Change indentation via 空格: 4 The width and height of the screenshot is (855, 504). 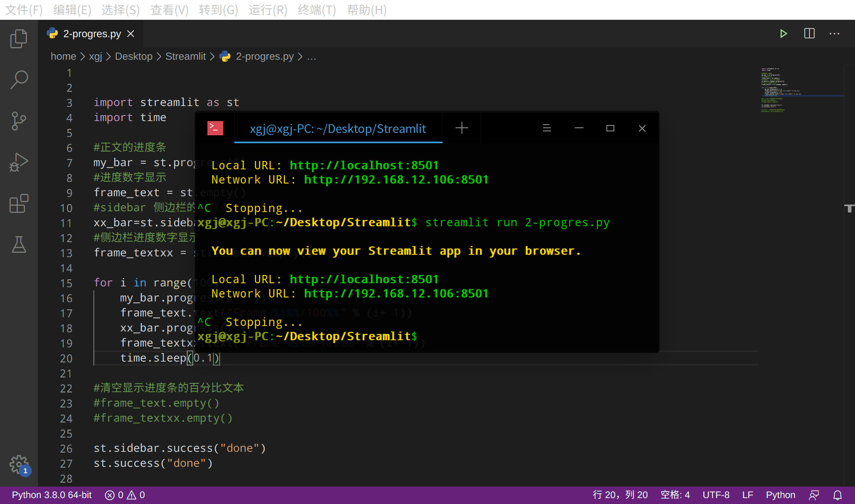click(x=675, y=495)
